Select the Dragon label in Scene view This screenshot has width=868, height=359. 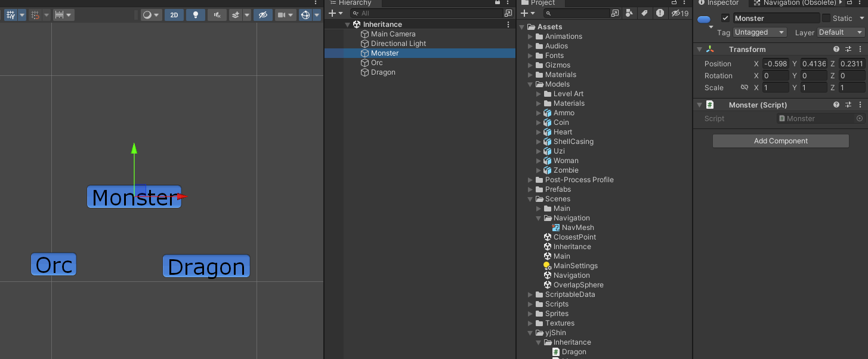tap(206, 266)
